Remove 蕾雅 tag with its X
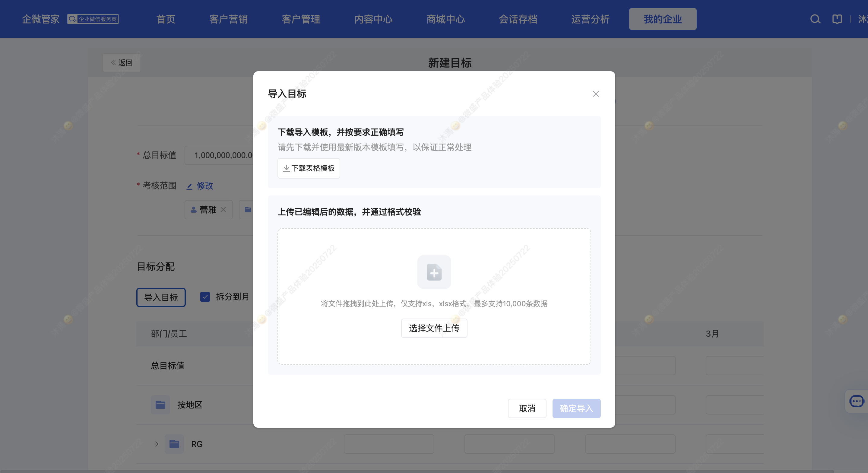Viewport: 868px width, 473px height. pyautogui.click(x=223, y=209)
